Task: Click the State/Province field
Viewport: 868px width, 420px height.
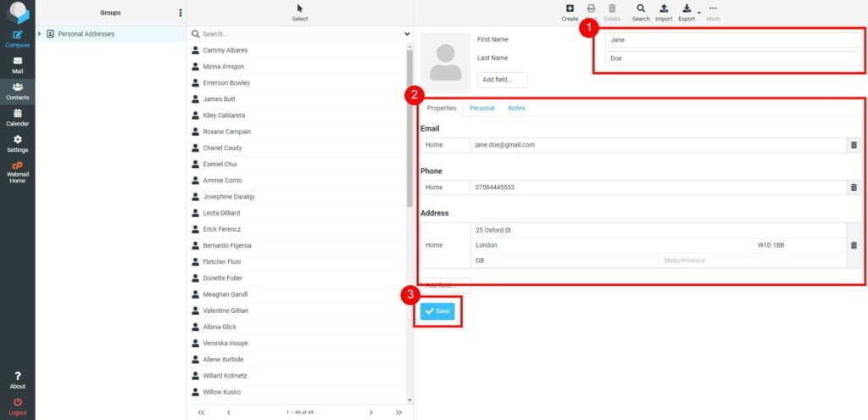Action: coord(753,260)
